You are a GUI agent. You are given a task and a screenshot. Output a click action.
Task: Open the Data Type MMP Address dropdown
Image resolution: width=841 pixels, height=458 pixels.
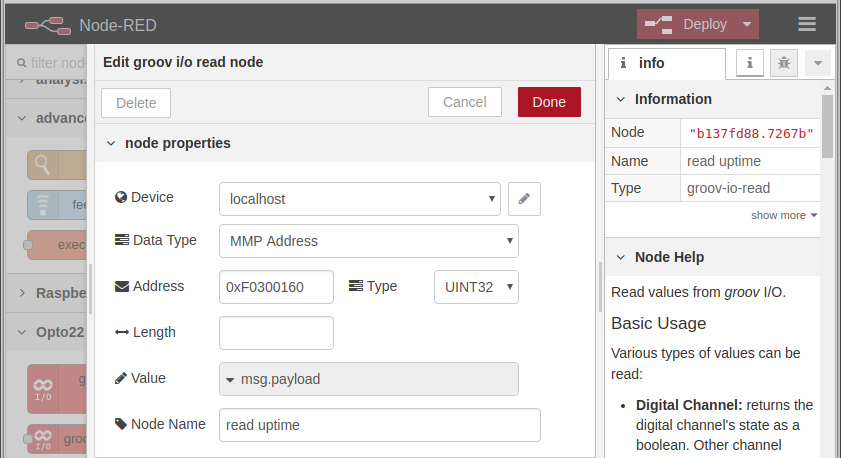point(369,241)
